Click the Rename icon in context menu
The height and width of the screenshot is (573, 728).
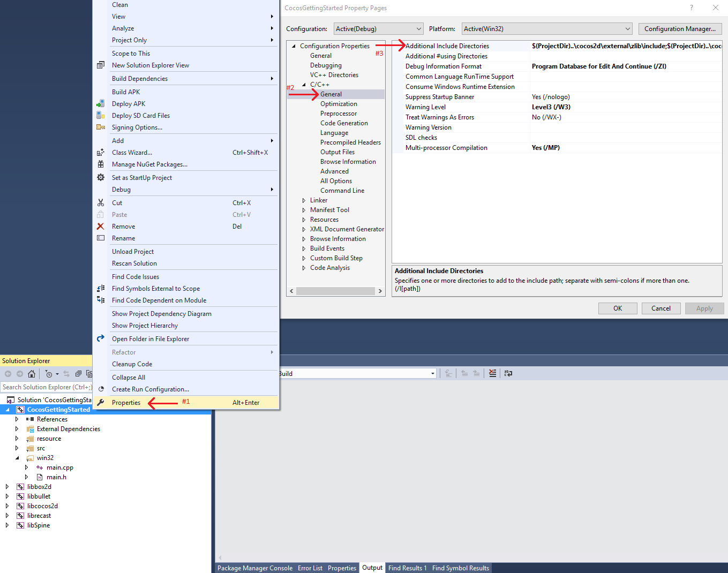[101, 238]
